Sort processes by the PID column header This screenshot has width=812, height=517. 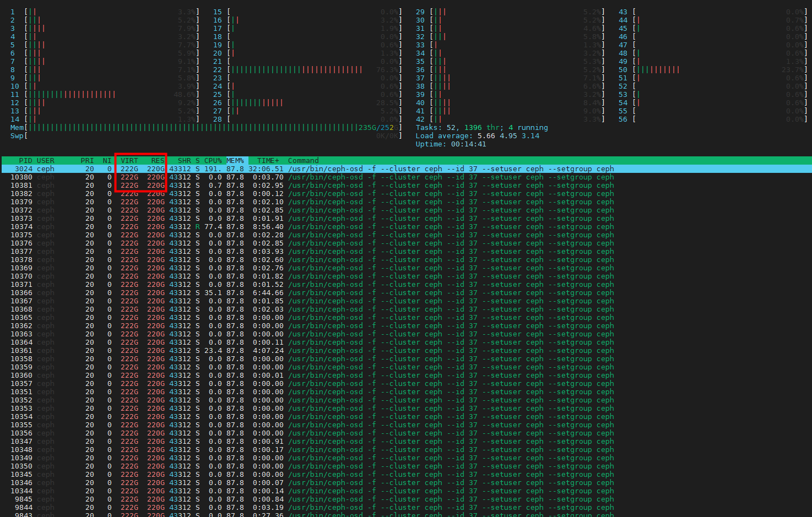pos(25,161)
